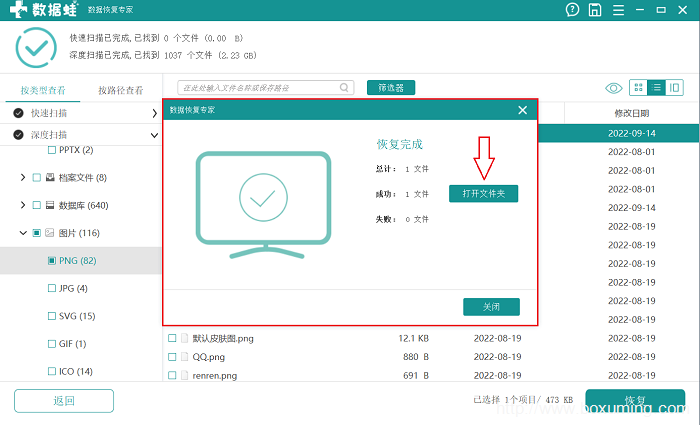Click the 档案文件 archive icon
700x425 pixels.
click(50, 178)
